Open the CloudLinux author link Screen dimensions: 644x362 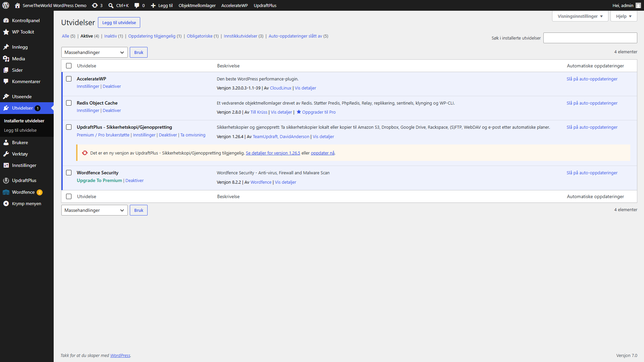click(x=280, y=88)
